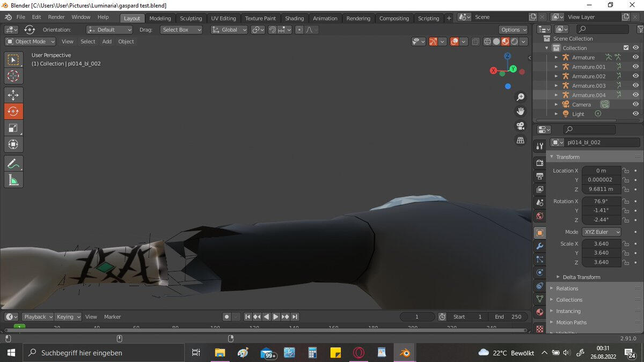Open the XYZ Euler rotation mode dropdown

601,232
